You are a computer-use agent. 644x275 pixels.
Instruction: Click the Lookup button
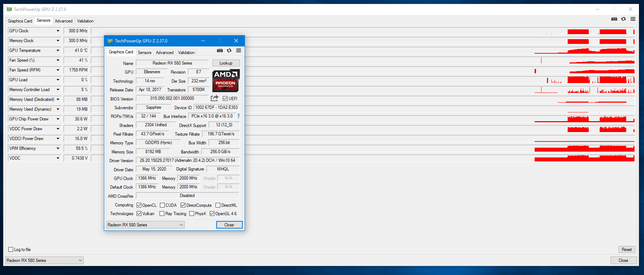(x=226, y=63)
